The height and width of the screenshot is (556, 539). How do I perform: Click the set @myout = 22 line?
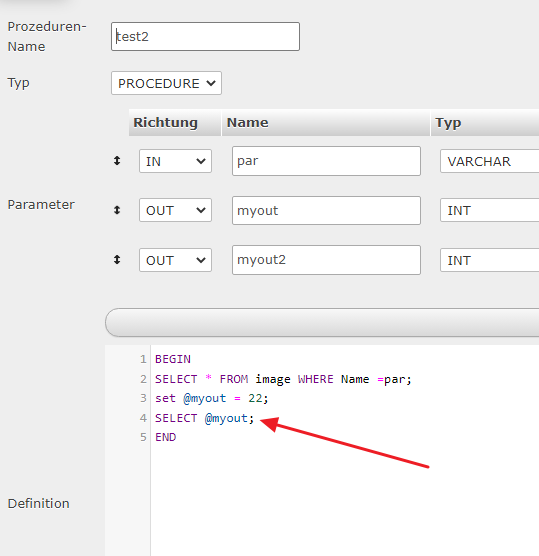212,398
